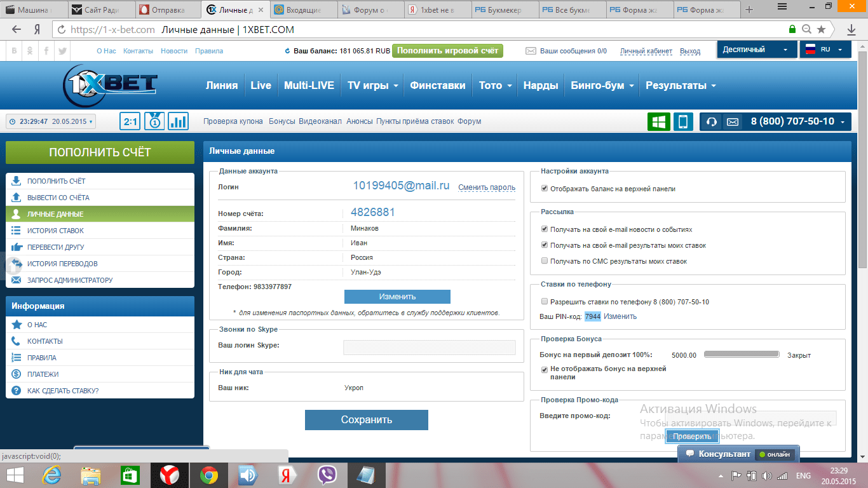Toggle 'Отображать баланс на верхней панели' checkbox
The image size is (868, 488).
coord(544,189)
